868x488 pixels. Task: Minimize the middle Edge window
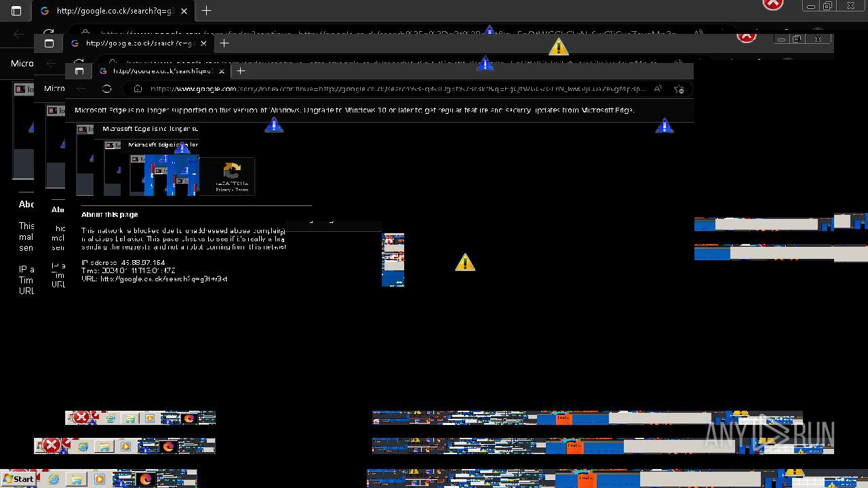point(781,39)
